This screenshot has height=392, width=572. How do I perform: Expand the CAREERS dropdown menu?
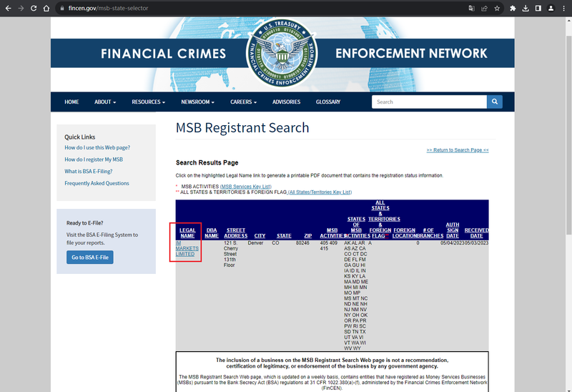tap(243, 102)
